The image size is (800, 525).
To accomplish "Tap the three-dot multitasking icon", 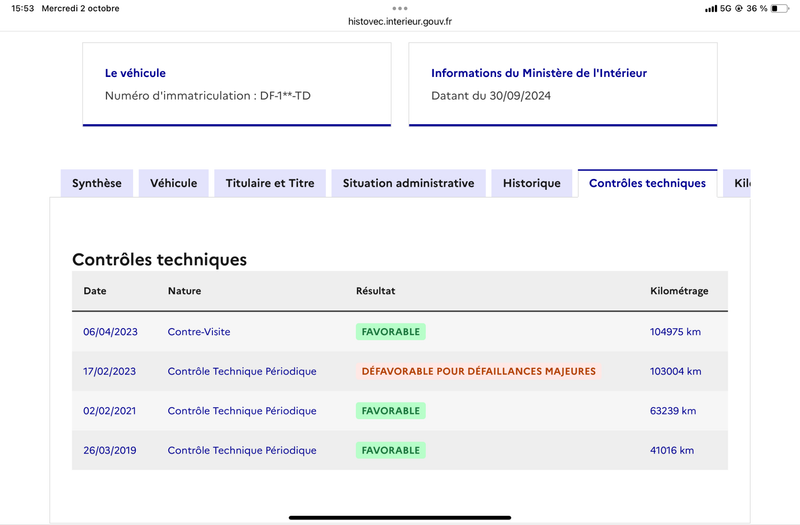I will (x=399, y=8).
